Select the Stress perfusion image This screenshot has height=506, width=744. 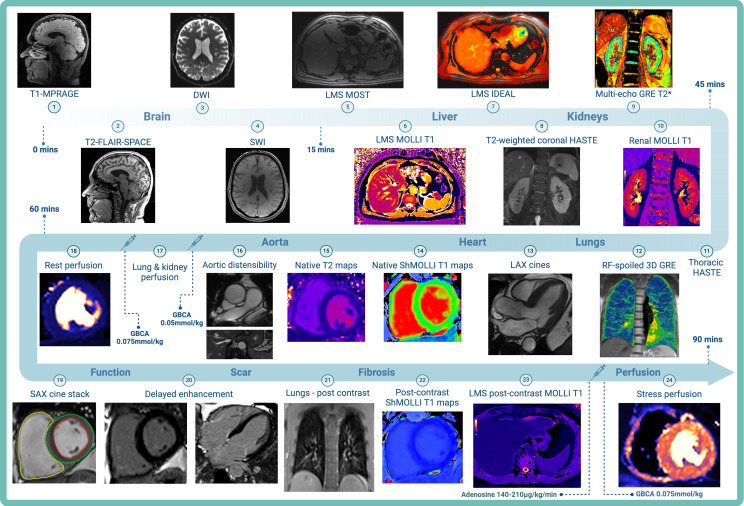(x=669, y=445)
